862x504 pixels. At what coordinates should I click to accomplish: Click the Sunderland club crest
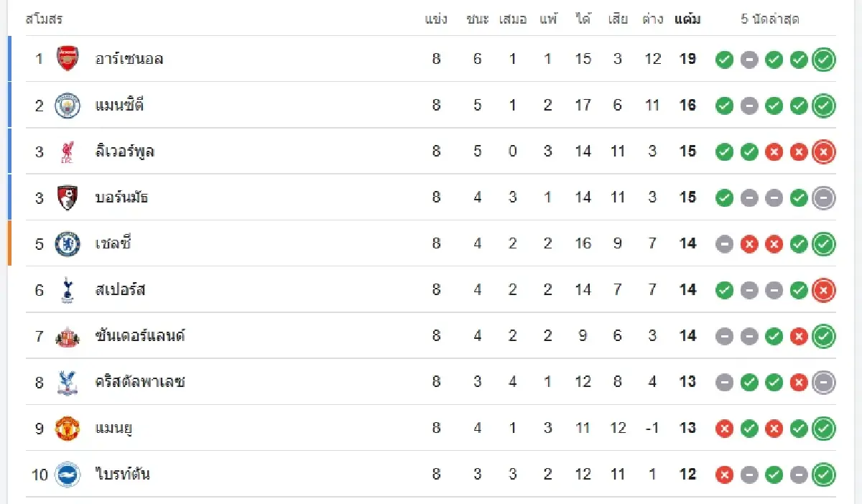[x=68, y=336]
